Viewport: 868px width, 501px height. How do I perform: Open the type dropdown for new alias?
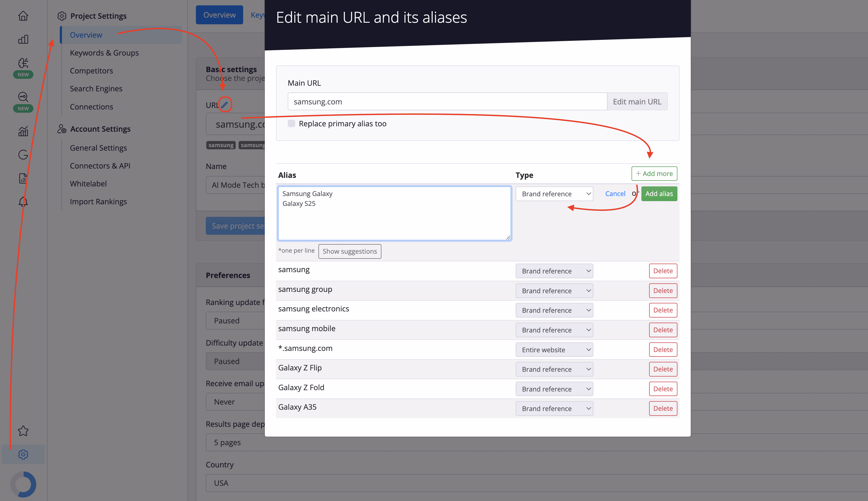[554, 194]
